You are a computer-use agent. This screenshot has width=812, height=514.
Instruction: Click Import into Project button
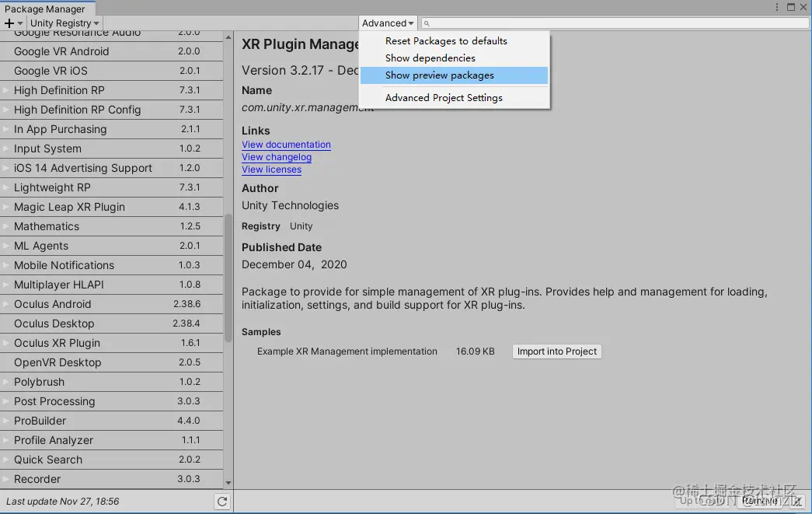(556, 351)
